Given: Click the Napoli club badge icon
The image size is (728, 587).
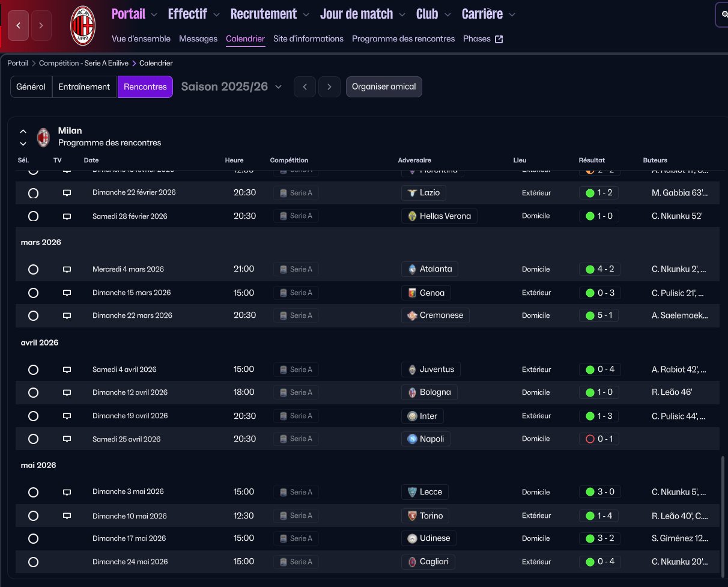Looking at the screenshot, I should coord(412,439).
